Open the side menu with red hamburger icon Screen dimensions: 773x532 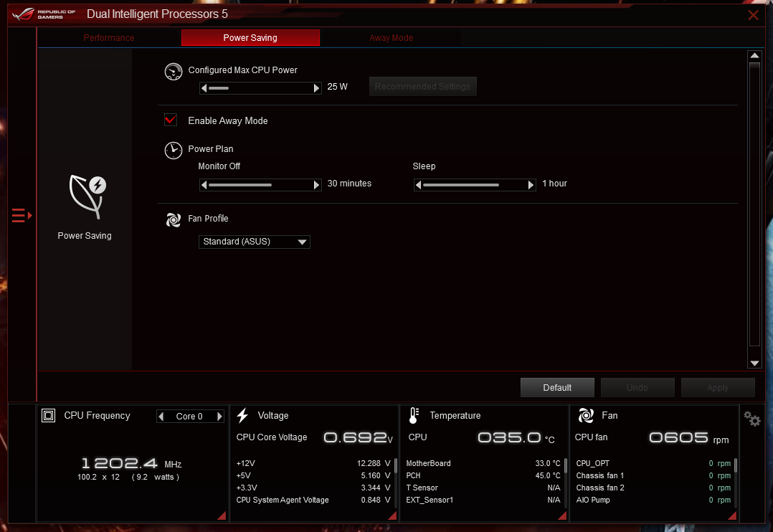pyautogui.click(x=22, y=216)
